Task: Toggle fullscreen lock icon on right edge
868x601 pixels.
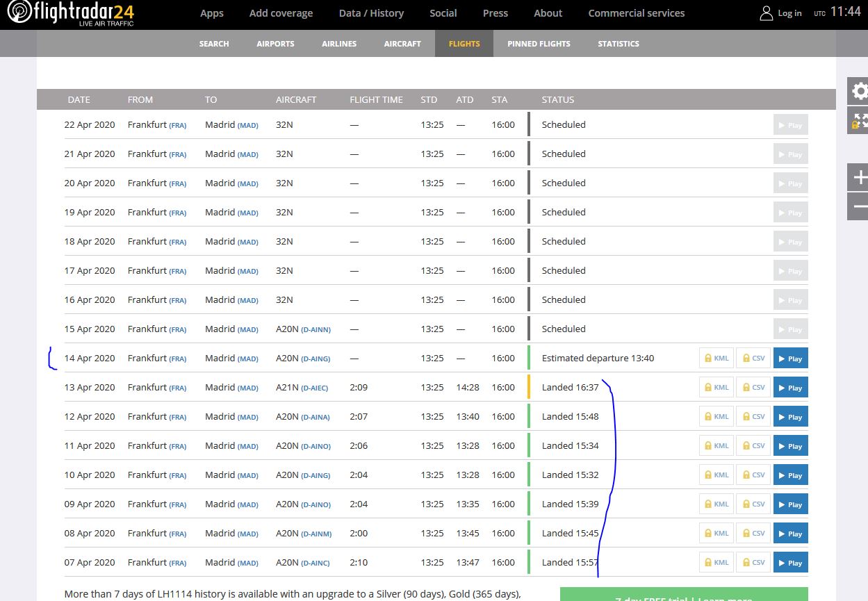Action: point(858,120)
